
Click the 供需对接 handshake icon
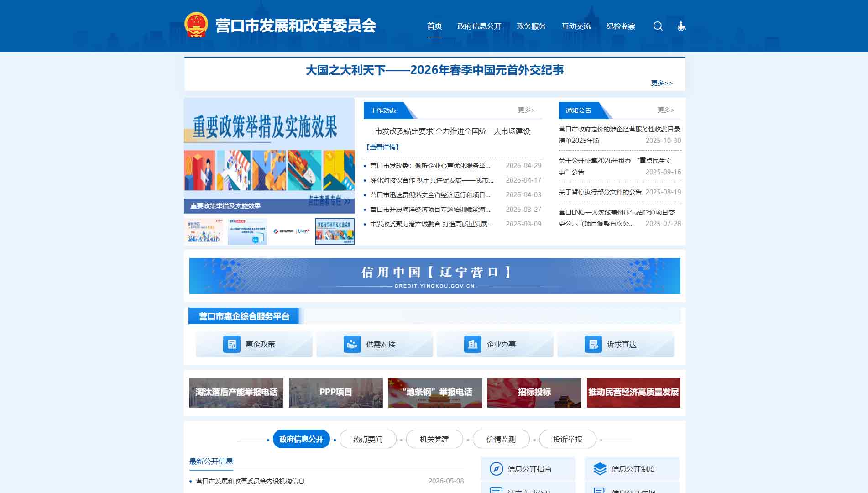pyautogui.click(x=352, y=344)
